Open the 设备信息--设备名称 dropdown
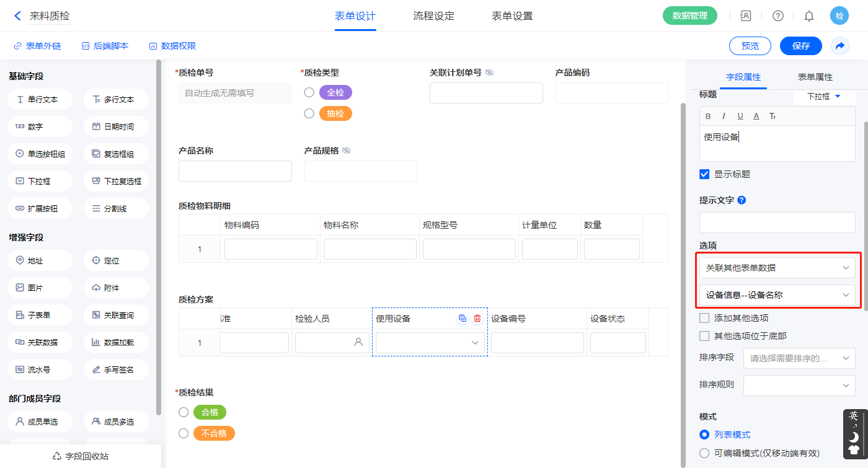868x468 pixels. click(777, 295)
